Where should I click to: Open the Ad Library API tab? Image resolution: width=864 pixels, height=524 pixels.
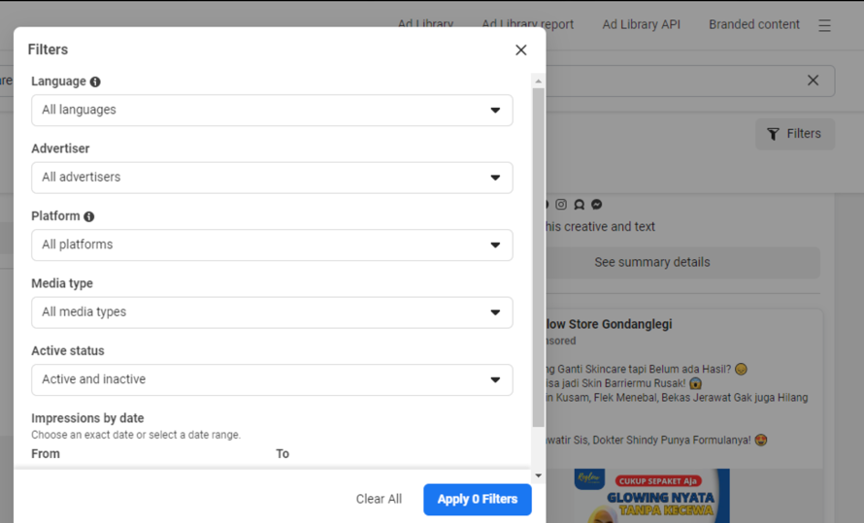point(641,24)
